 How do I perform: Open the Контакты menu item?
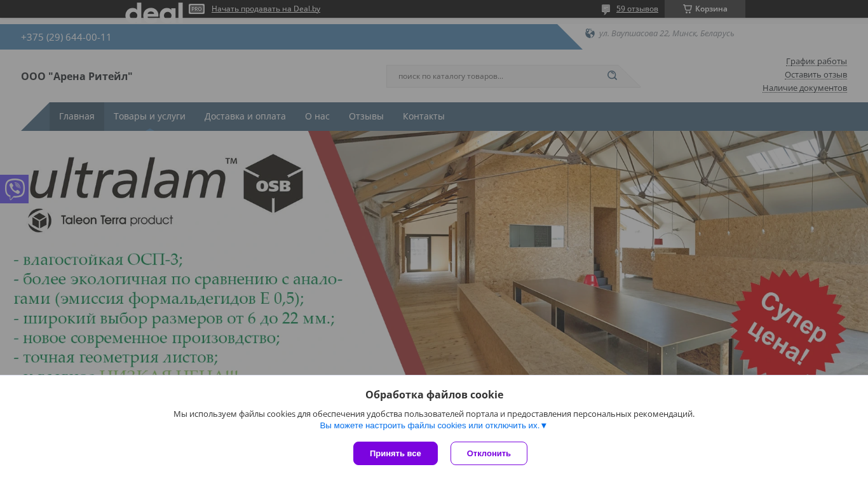(424, 116)
